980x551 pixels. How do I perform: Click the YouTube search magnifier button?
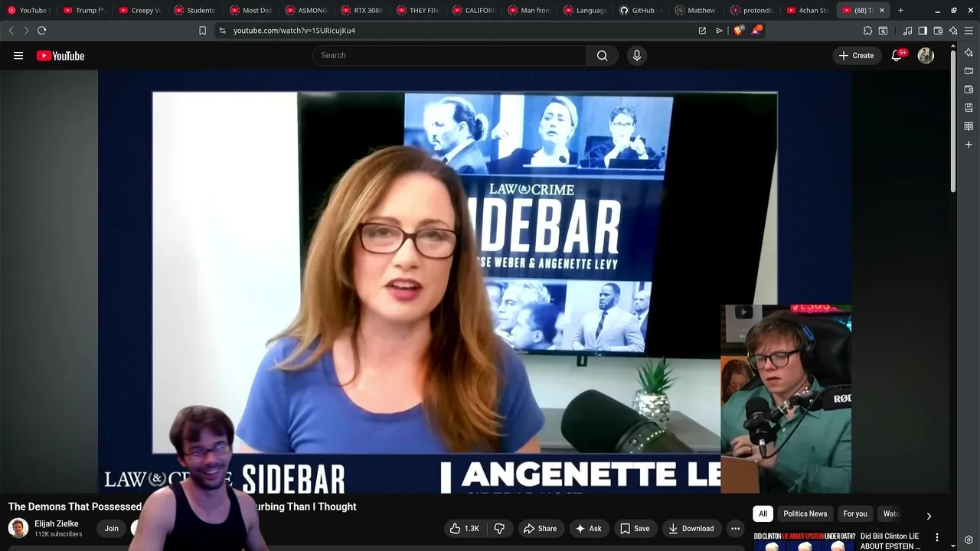pos(602,55)
